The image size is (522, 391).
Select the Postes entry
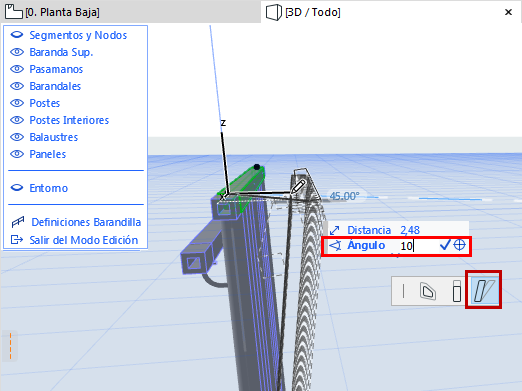click(45, 103)
